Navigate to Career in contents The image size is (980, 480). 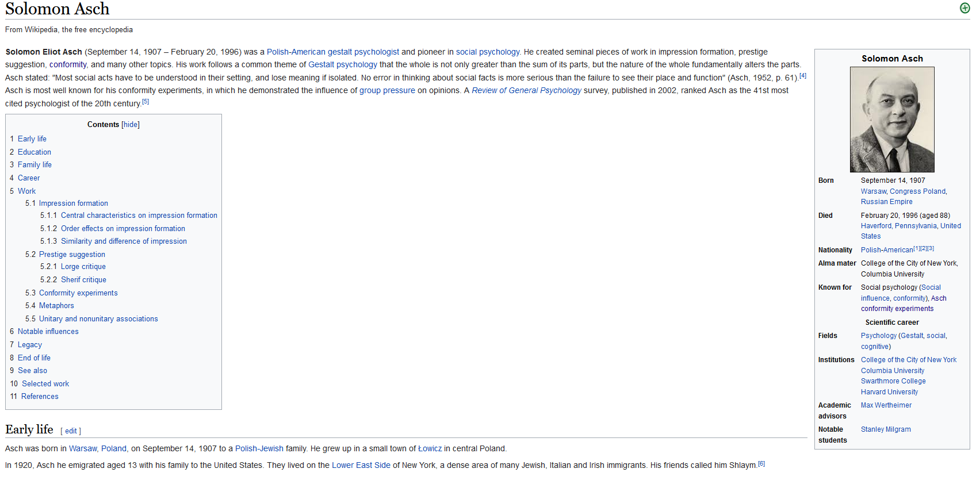29,178
